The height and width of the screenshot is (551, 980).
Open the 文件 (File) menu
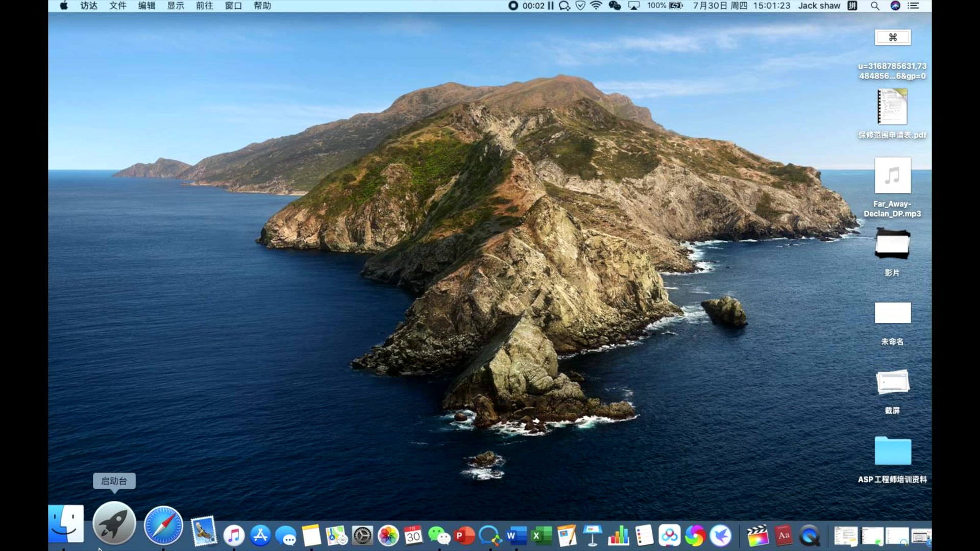[117, 6]
